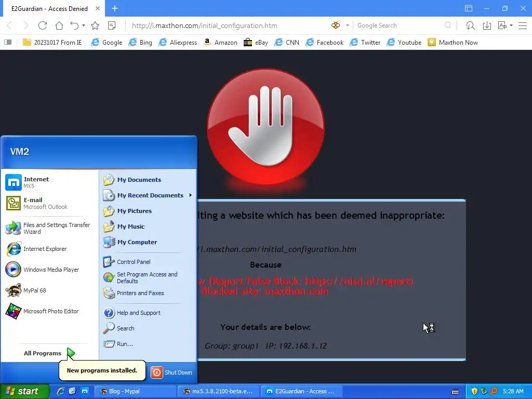532x399 pixels.
Task: Open My Computer
Action: (x=148, y=242)
